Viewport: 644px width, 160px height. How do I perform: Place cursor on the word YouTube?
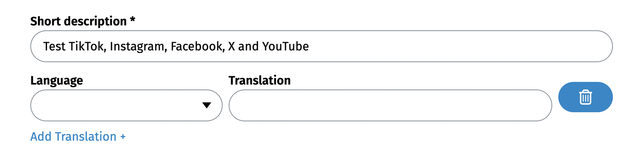click(x=286, y=46)
